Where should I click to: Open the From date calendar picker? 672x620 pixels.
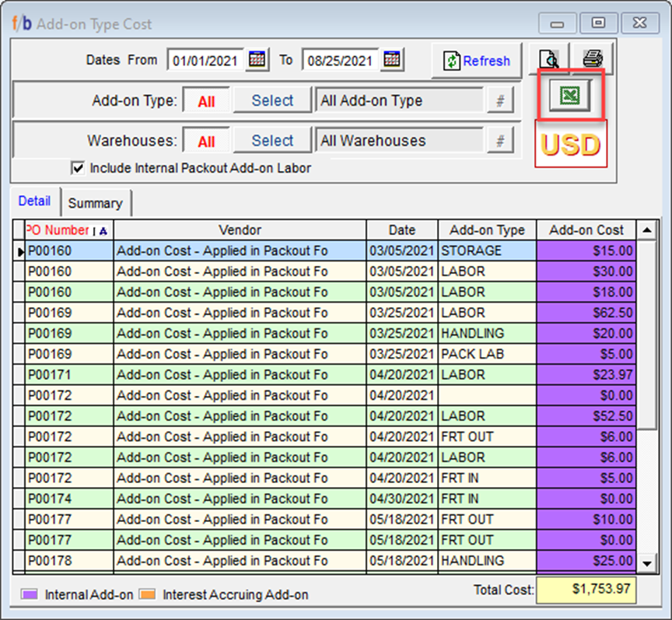pos(257,60)
